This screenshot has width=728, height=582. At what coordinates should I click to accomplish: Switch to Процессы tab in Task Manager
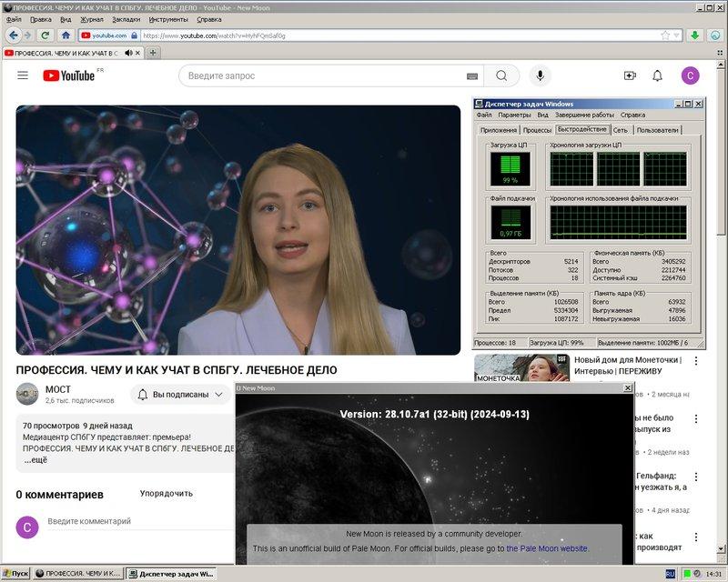pos(537,130)
